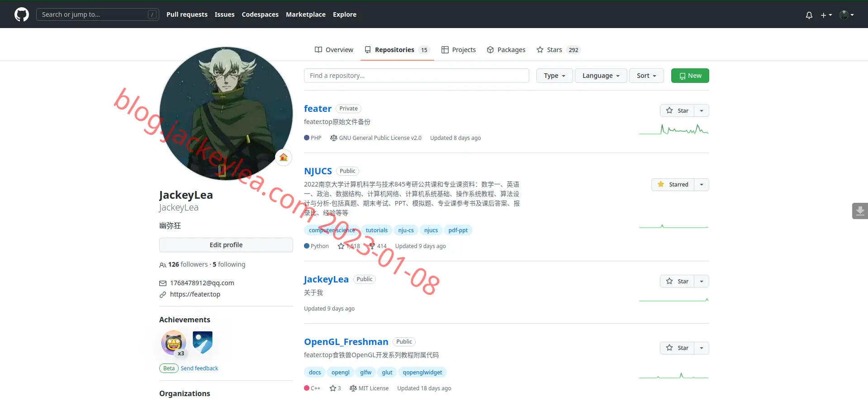Viewport: 868px width, 402px height.
Task: Open the Sort dropdown
Action: click(646, 76)
